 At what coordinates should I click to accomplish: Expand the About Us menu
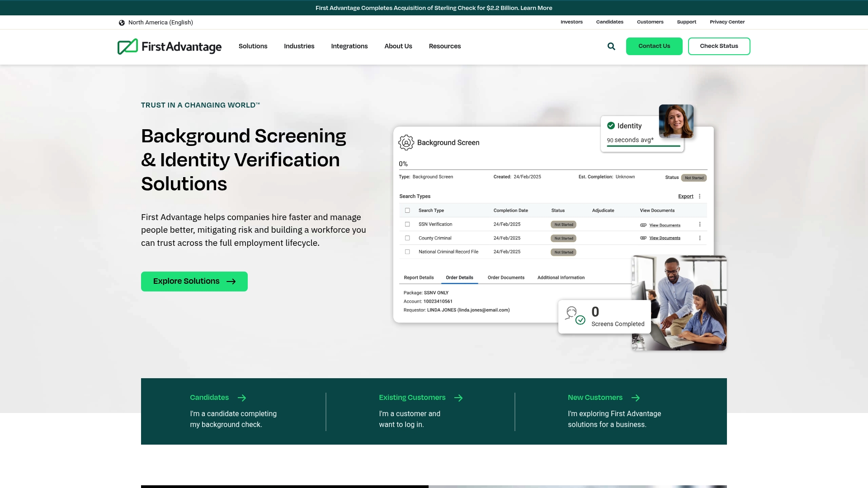click(398, 46)
